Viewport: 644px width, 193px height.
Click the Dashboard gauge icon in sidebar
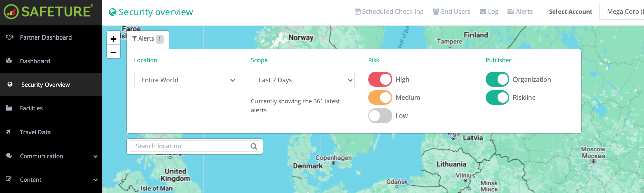[x=9, y=61]
